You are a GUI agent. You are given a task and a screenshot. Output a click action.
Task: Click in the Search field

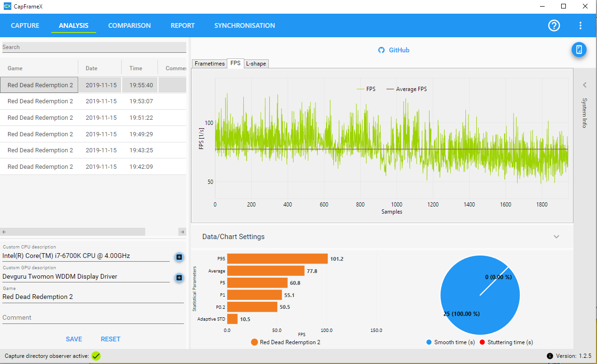click(x=94, y=47)
